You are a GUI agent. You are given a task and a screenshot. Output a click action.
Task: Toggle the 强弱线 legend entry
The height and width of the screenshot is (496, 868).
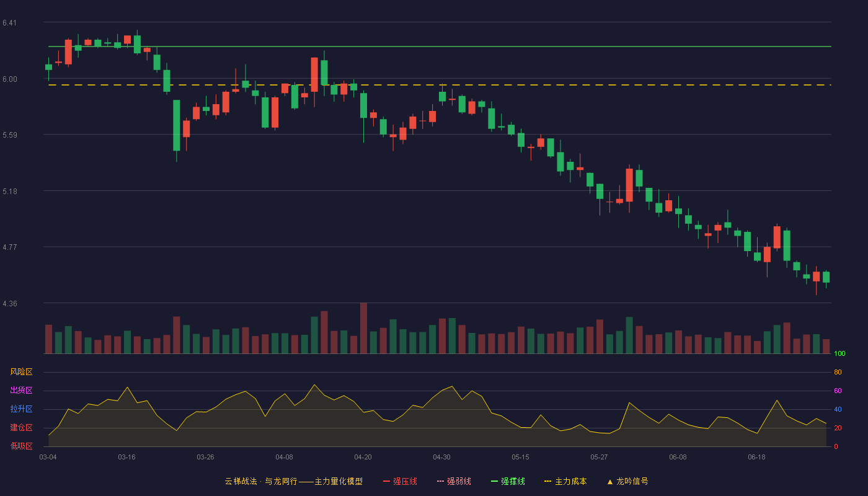tap(454, 481)
